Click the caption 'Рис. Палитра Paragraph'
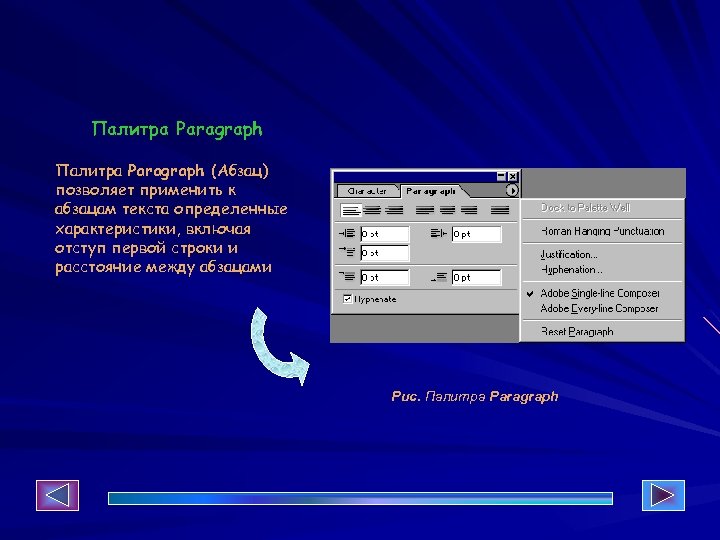The width and height of the screenshot is (720, 540). click(x=475, y=396)
